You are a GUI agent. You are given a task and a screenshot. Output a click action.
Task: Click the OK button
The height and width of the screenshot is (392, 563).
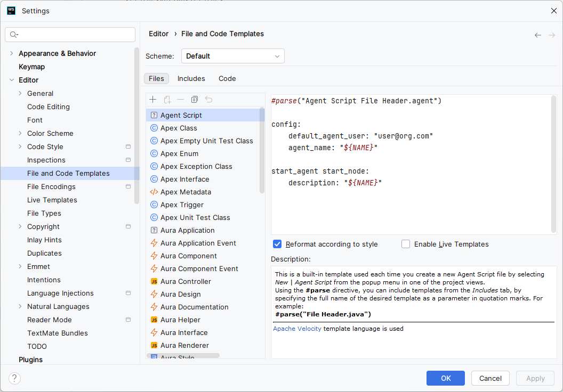pos(446,378)
